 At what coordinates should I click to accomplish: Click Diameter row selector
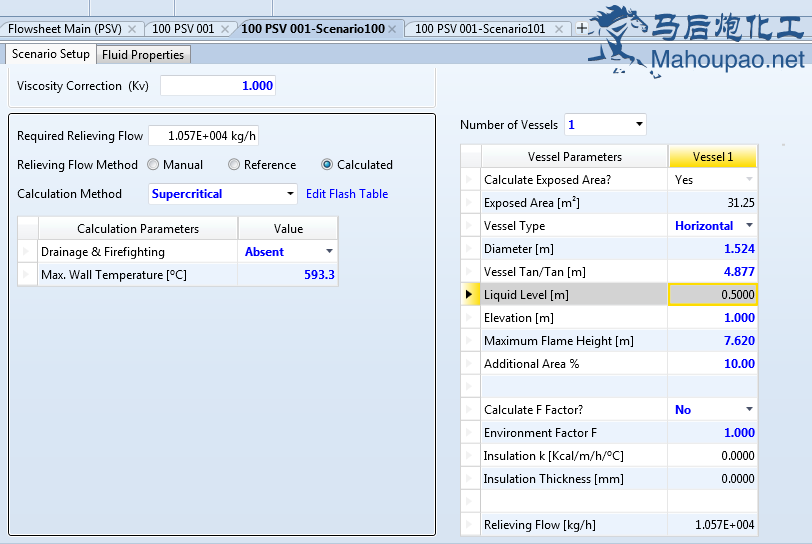pos(470,249)
